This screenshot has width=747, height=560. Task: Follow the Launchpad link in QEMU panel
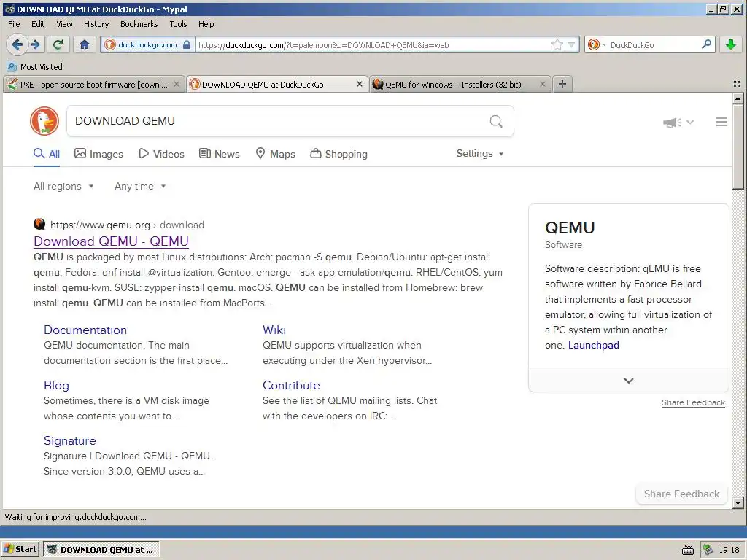594,345
